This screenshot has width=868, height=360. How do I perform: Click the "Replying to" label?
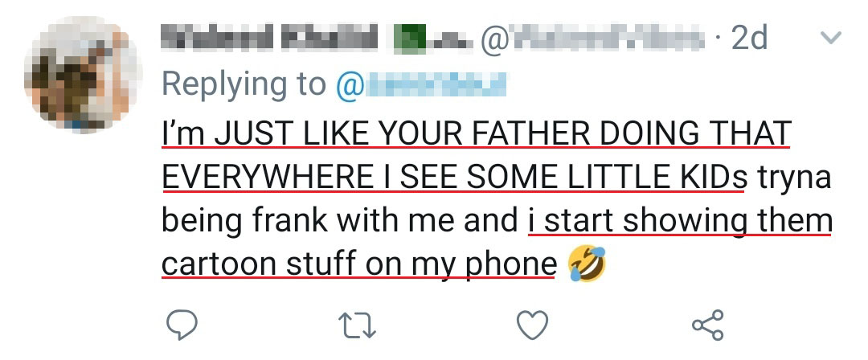(244, 84)
